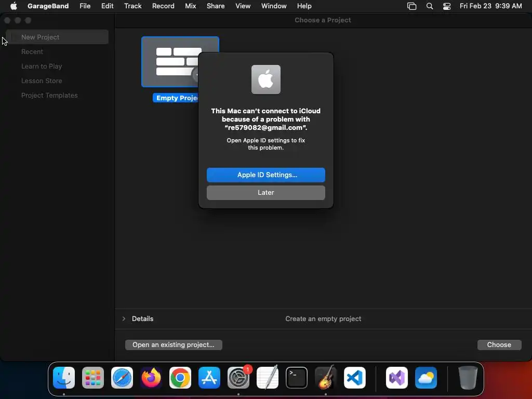Launch Launchpad from the Dock

pos(93,377)
